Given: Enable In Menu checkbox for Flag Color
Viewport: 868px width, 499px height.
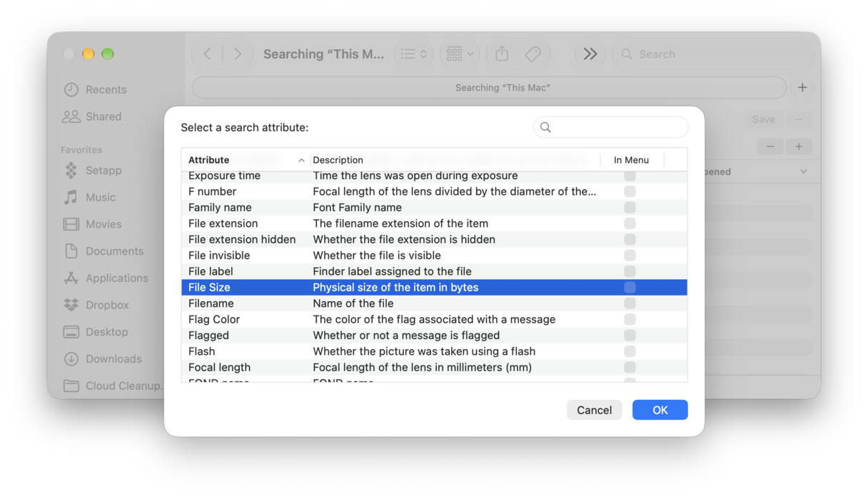Looking at the screenshot, I should (x=630, y=319).
